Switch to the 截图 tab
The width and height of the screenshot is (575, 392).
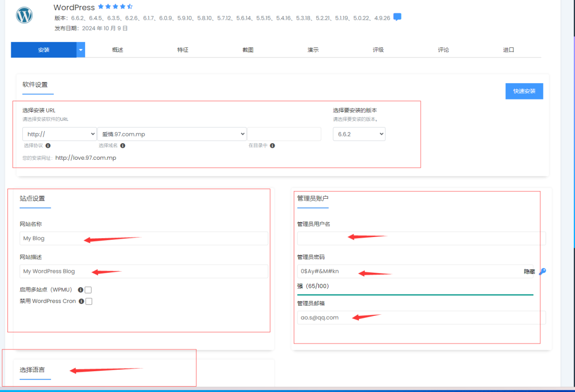tap(248, 50)
